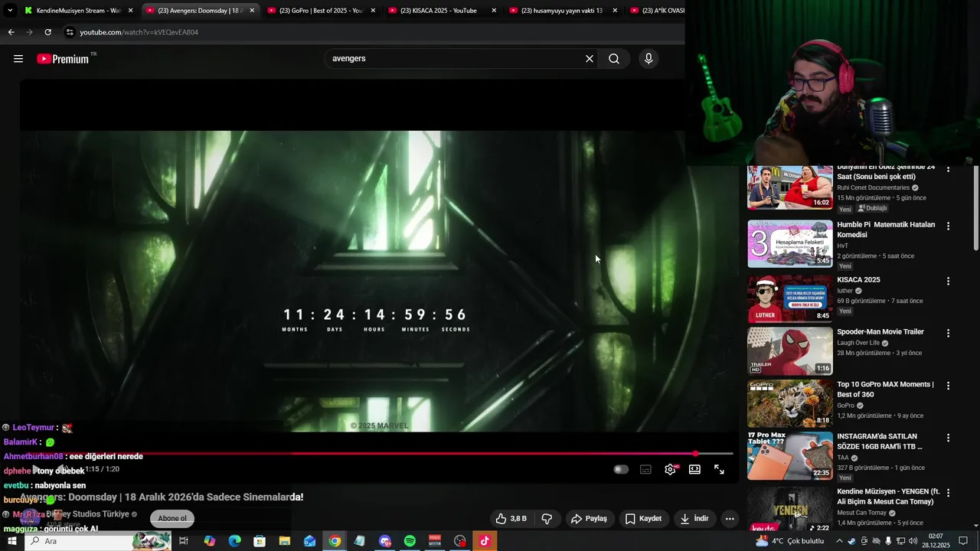Open options menu for INSTAGRAM'da SATILAN video
Viewport: 980px width, 551px height.
click(x=948, y=438)
